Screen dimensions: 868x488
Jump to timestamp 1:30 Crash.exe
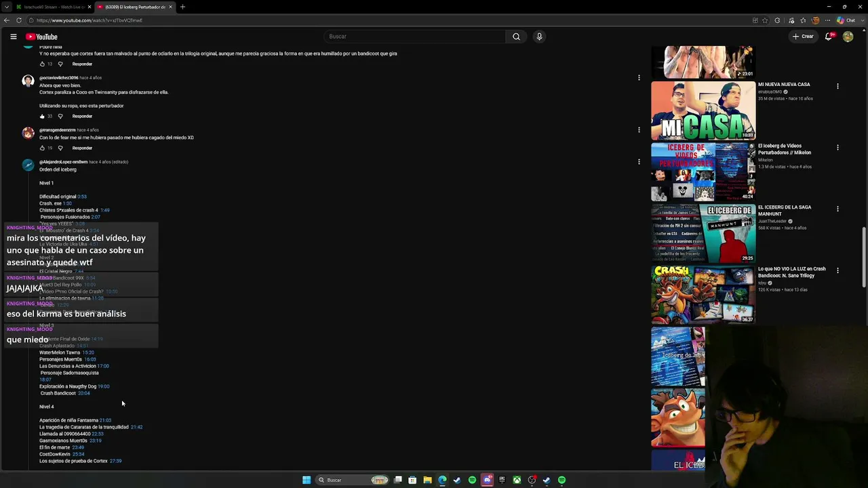[68, 203]
